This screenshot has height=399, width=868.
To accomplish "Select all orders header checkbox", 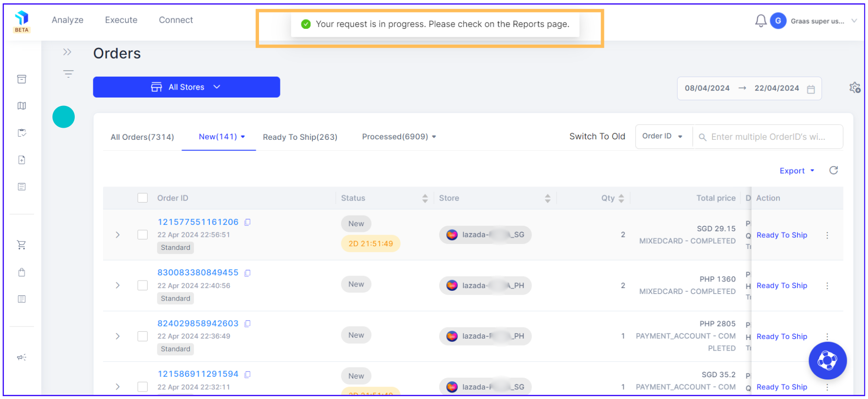I will (143, 198).
